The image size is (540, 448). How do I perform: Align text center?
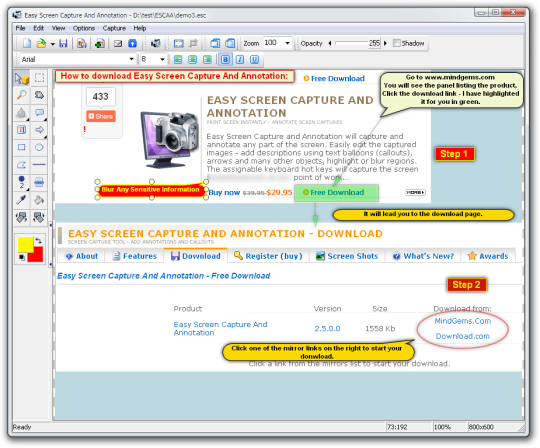tap(193, 60)
